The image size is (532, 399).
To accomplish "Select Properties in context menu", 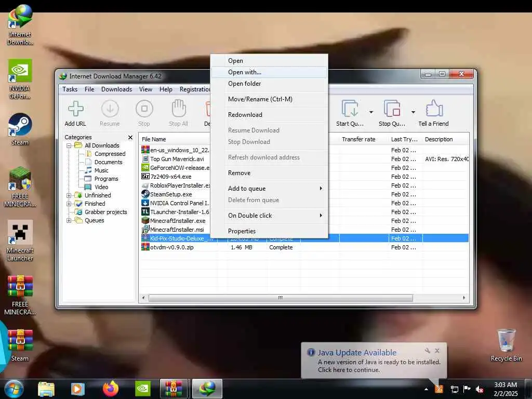I will (270, 231).
